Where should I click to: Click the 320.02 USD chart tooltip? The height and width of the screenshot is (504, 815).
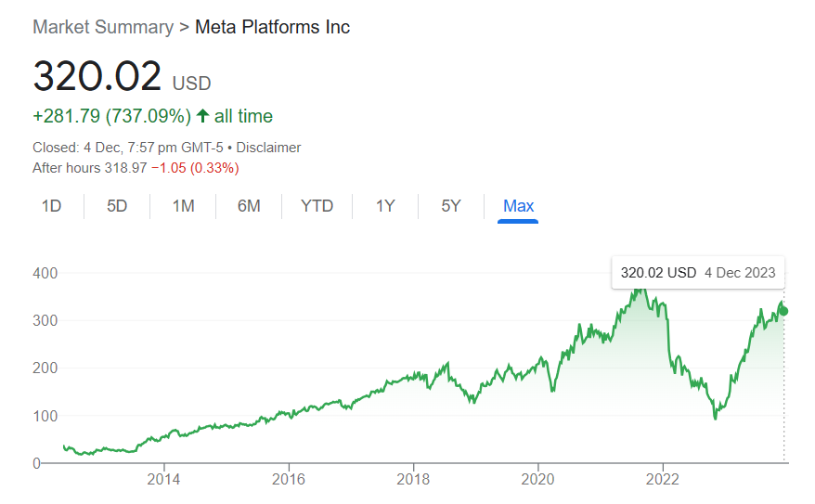[x=697, y=273]
